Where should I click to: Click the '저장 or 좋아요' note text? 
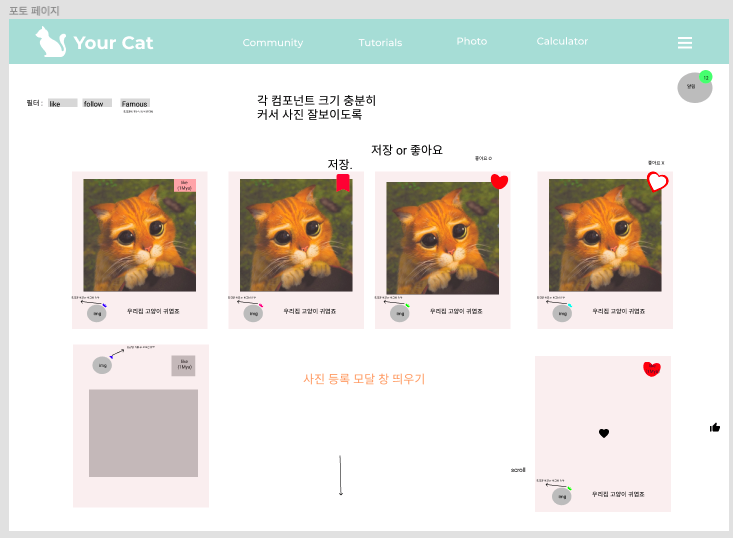pyautogui.click(x=407, y=150)
